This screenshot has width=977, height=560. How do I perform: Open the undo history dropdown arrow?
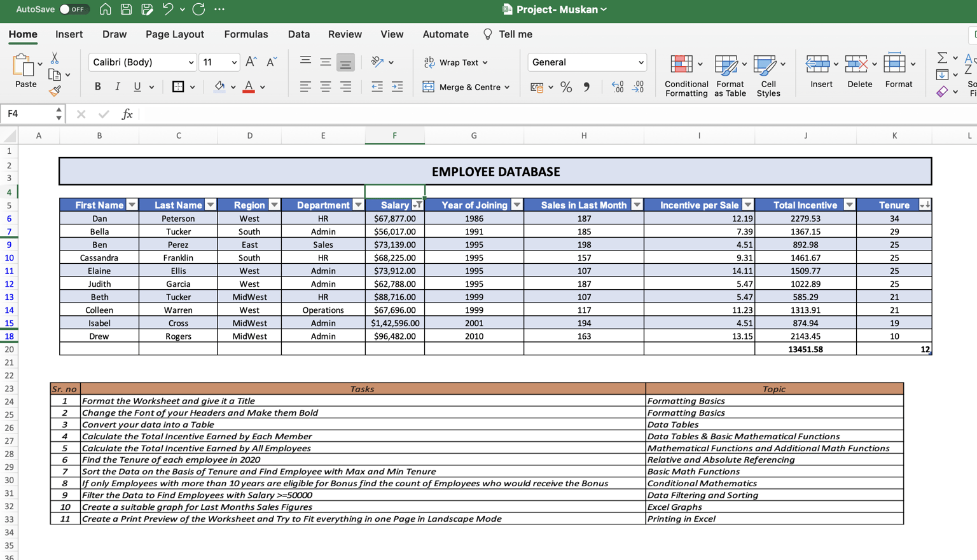(x=183, y=10)
